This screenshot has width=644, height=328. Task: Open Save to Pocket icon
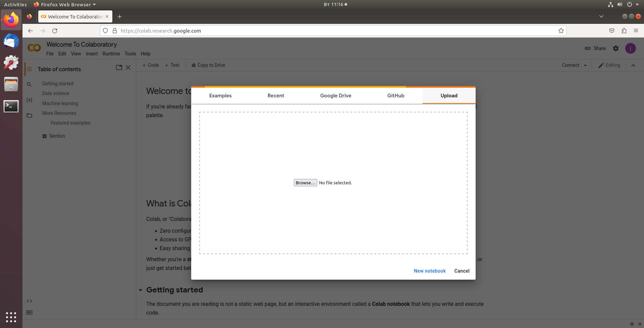pos(612,31)
